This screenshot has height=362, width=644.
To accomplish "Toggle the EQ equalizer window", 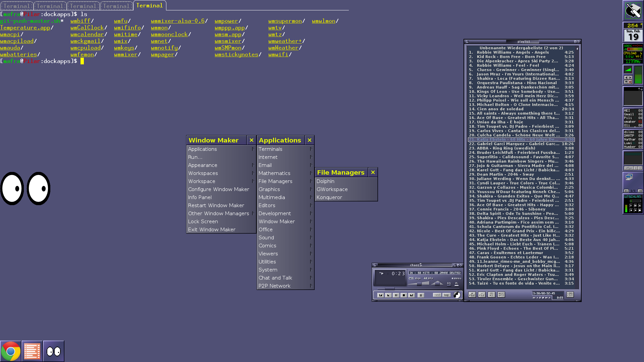I will (449, 284).
